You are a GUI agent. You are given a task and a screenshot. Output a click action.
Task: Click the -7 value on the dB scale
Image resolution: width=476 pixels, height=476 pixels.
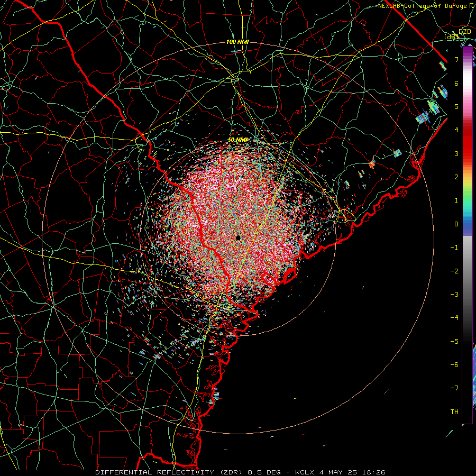[454, 388]
